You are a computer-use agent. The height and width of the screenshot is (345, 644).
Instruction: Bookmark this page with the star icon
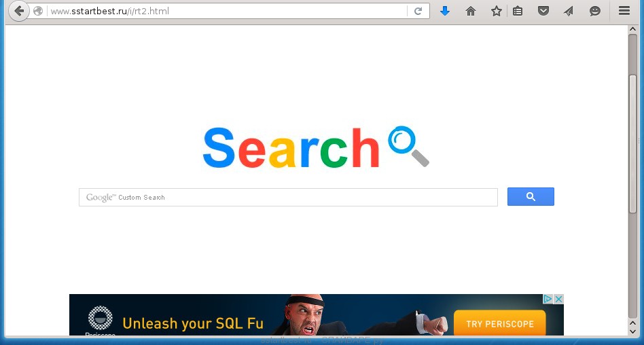[496, 11]
